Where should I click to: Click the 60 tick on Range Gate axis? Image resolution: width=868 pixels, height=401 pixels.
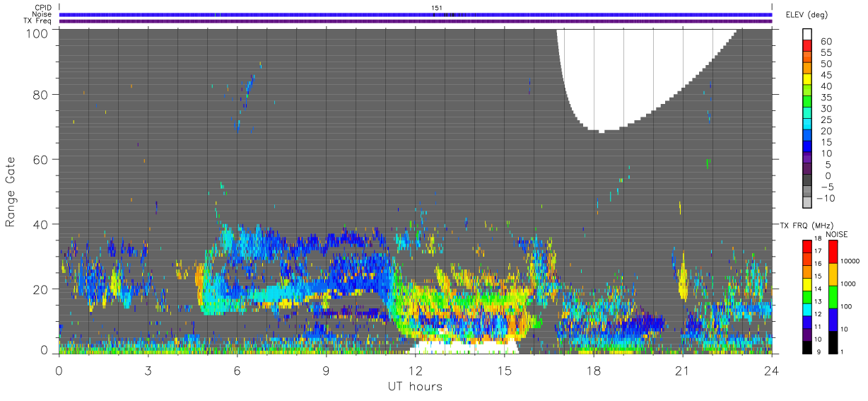[42, 159]
